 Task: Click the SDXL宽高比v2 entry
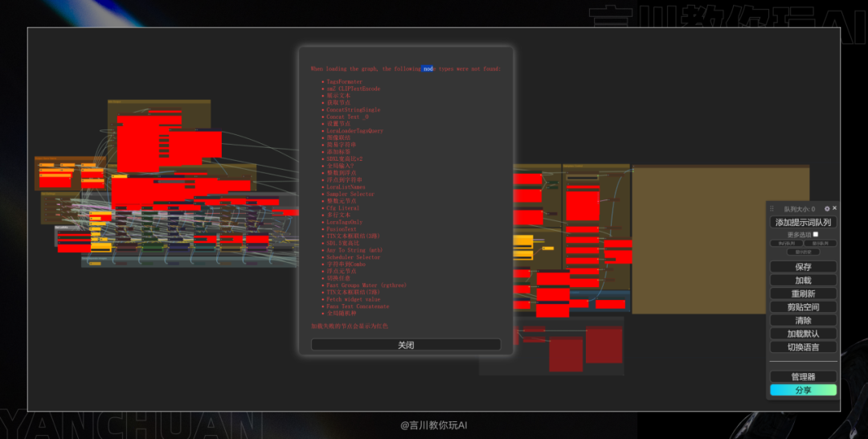point(344,159)
